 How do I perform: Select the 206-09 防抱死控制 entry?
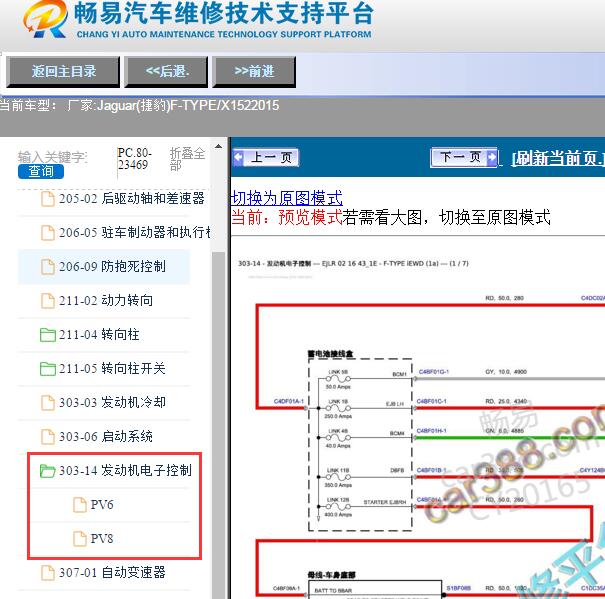point(103,267)
